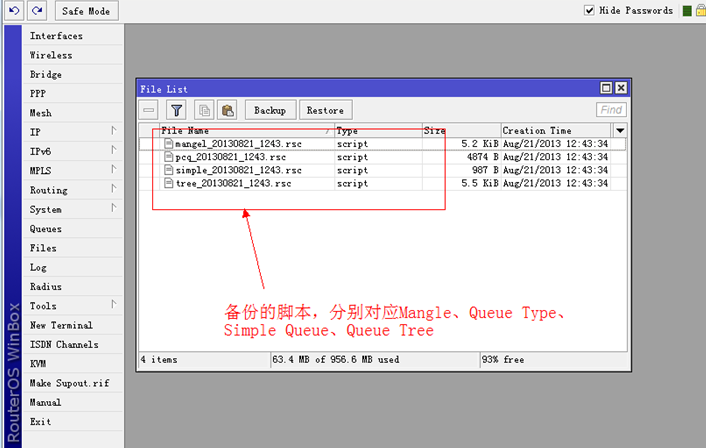Click the Restore button
706x448 pixels.
(325, 110)
